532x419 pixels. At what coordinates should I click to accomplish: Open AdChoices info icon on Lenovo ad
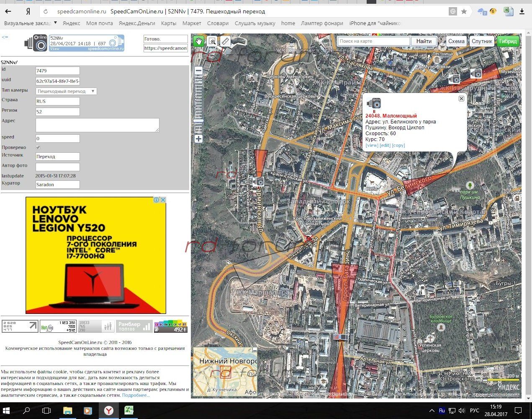click(x=156, y=200)
